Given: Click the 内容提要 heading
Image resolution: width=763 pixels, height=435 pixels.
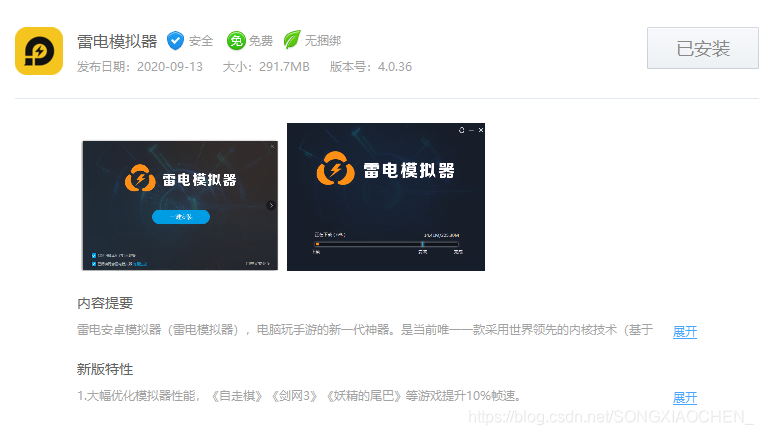Looking at the screenshot, I should coord(105,304).
